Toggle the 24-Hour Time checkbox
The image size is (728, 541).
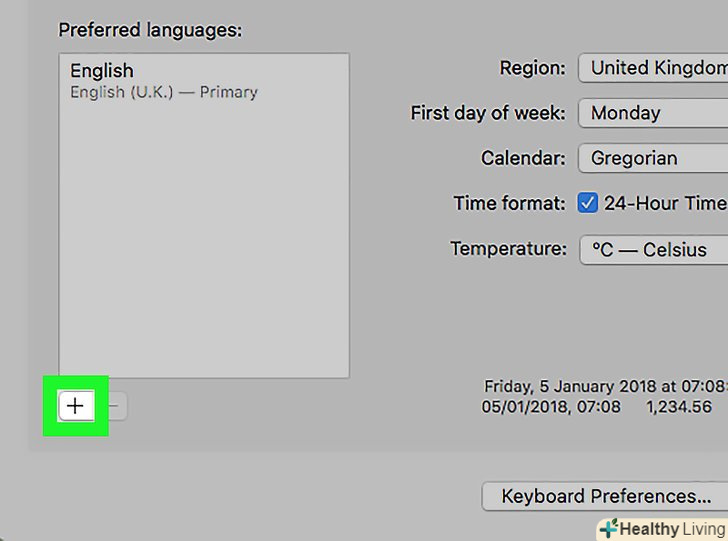588,203
